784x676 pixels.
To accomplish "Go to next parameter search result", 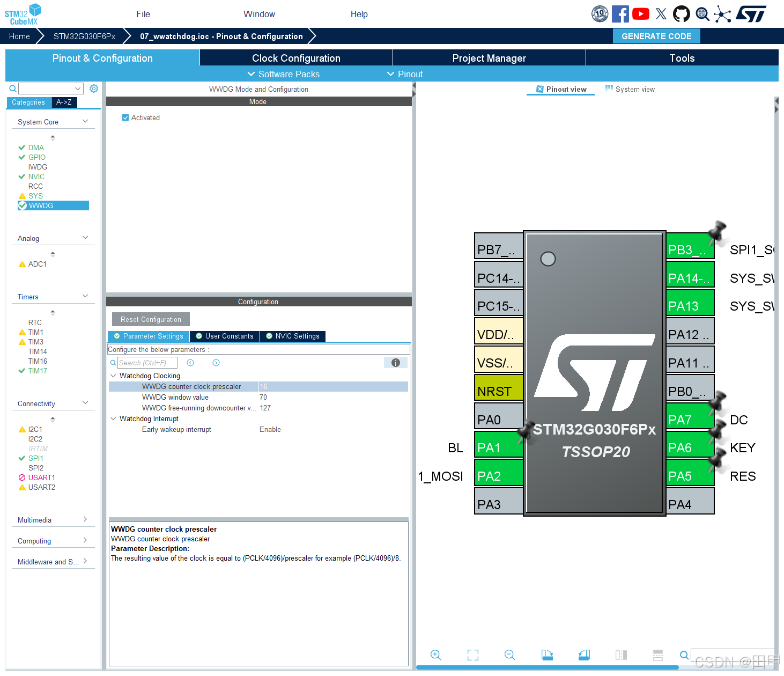I will [216, 363].
